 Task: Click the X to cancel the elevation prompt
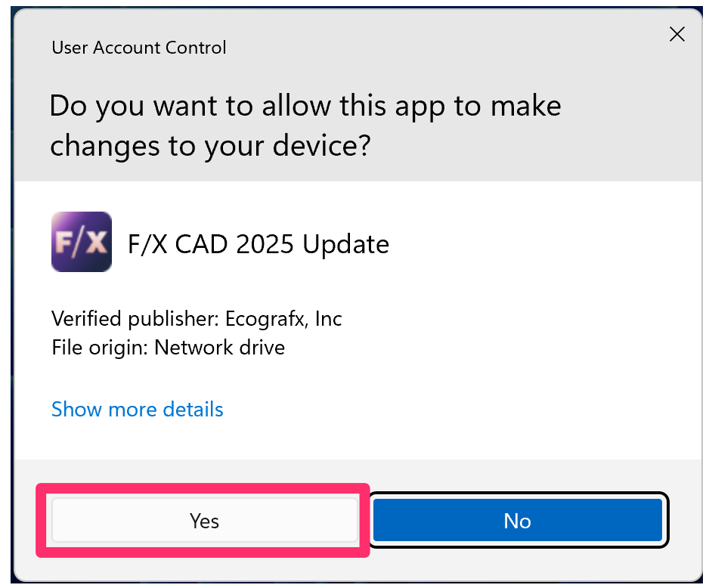click(x=676, y=33)
